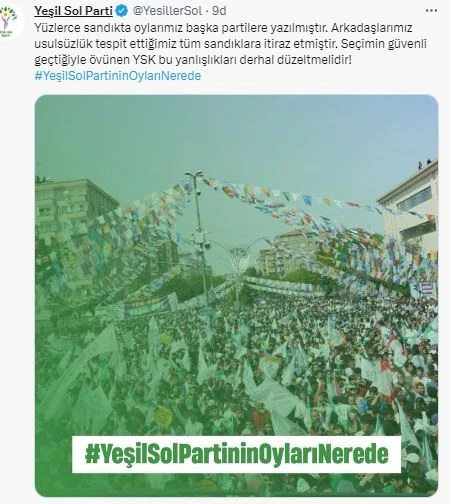Click the white hashtag banner inside the image
The image size is (450, 504).
coord(236,454)
